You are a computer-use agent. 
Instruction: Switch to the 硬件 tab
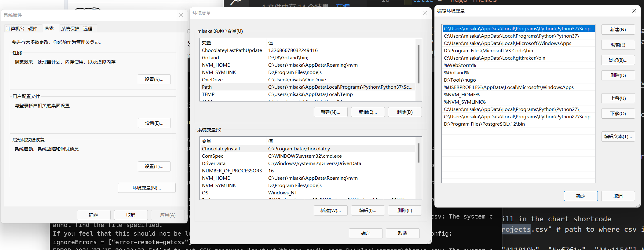pos(33,28)
